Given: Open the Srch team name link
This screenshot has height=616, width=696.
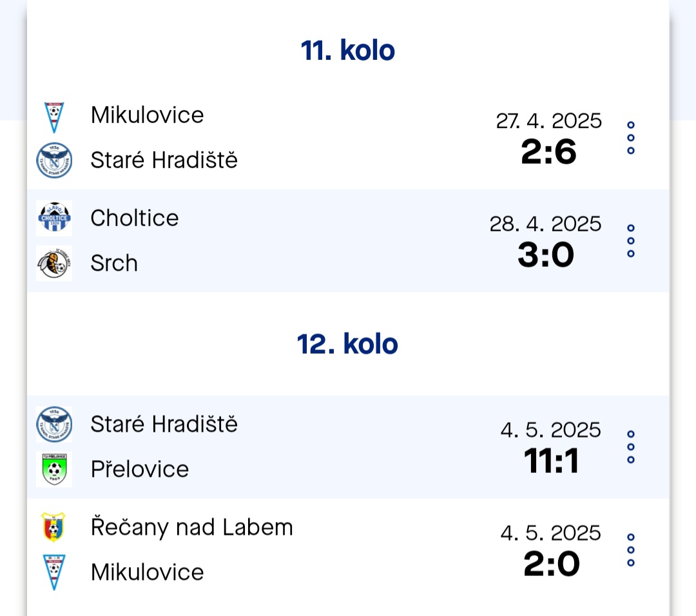Looking at the screenshot, I should [114, 263].
